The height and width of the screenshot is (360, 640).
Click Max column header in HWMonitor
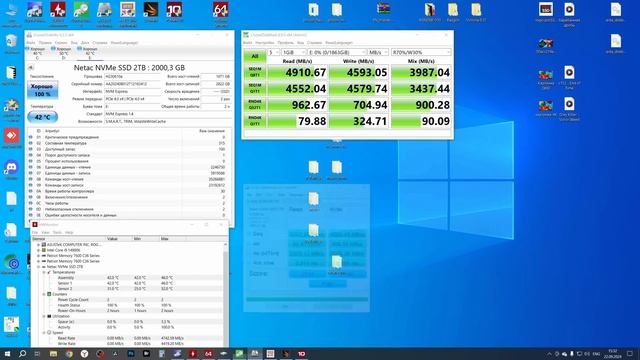pos(173,239)
